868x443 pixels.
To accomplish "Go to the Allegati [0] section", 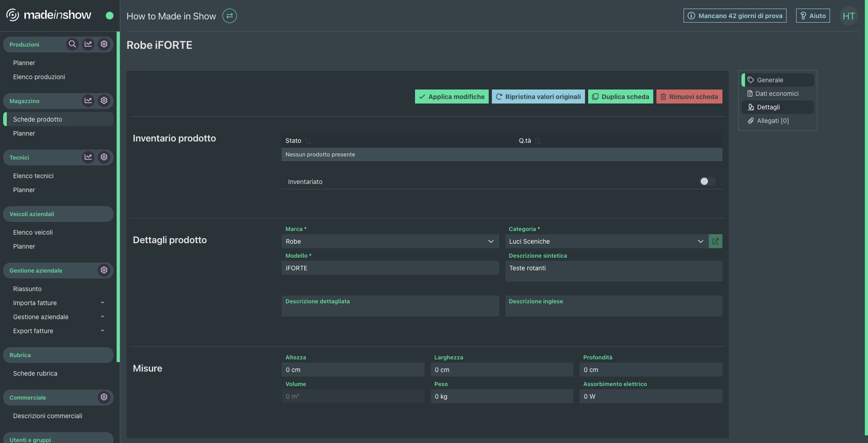I will click(x=778, y=121).
